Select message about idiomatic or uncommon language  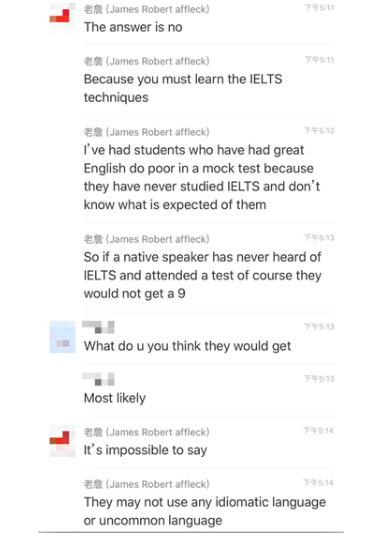coord(205,511)
